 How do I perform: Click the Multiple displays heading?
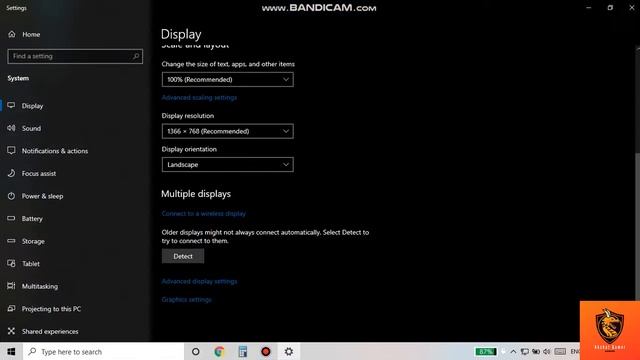pyautogui.click(x=196, y=194)
